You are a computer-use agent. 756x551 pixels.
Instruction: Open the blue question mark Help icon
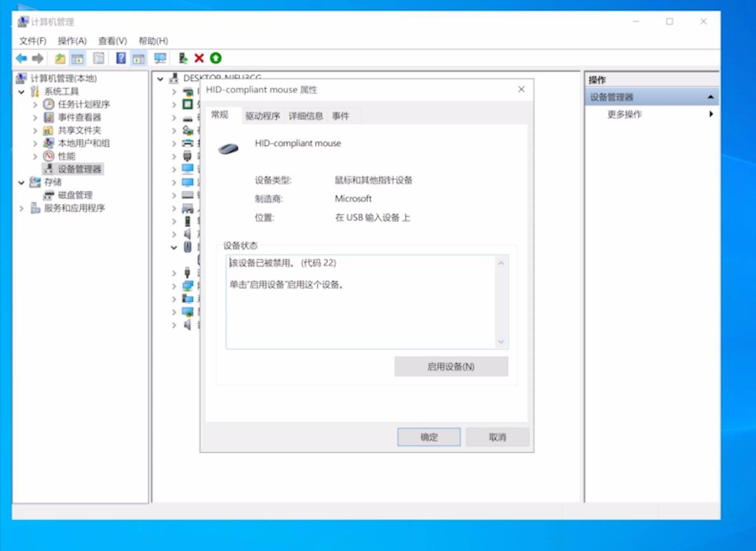tap(121, 59)
